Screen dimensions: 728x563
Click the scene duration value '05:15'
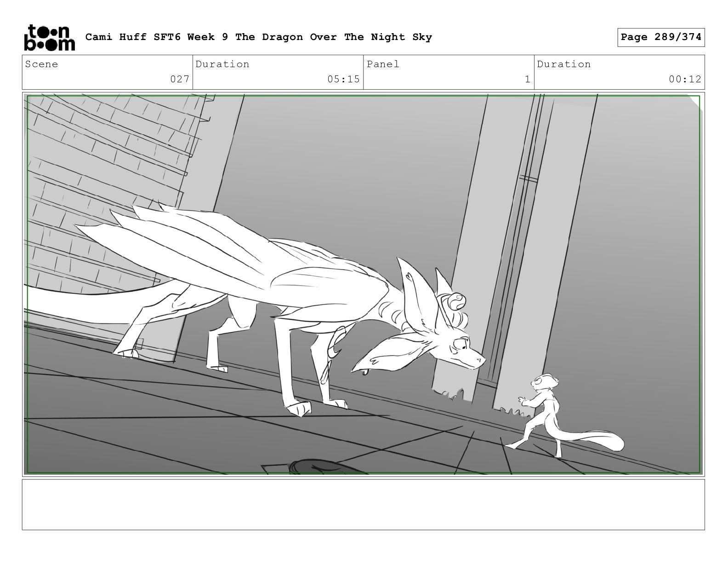click(343, 79)
